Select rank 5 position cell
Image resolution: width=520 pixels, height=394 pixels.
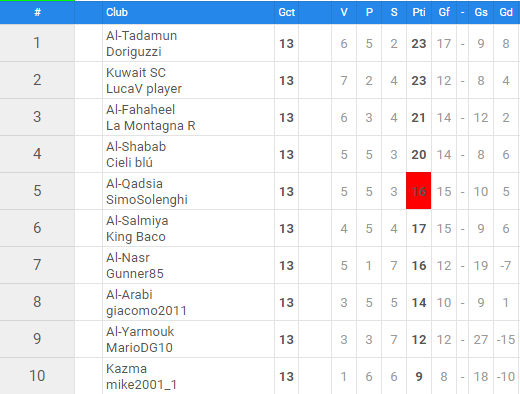37,191
